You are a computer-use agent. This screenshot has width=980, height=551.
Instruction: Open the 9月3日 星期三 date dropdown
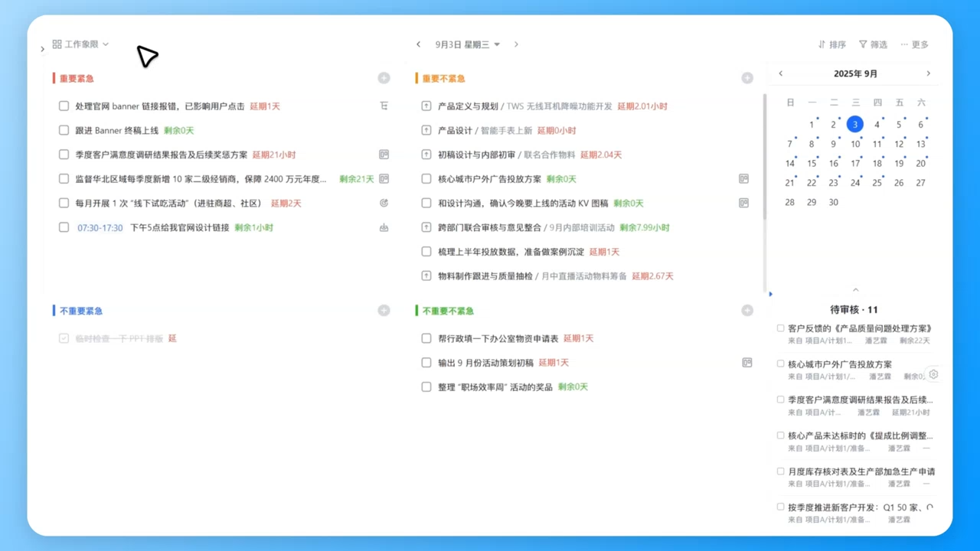[x=467, y=44]
